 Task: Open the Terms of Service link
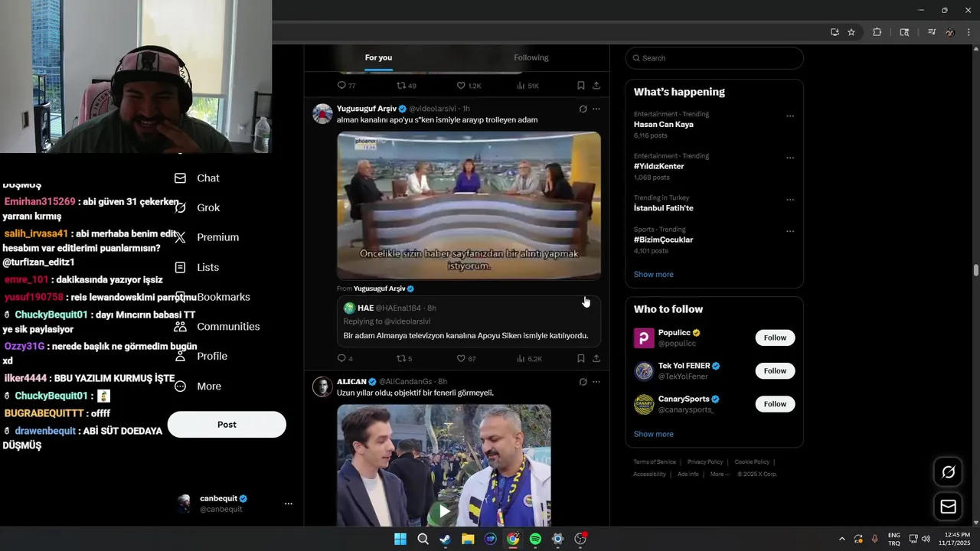click(x=655, y=462)
